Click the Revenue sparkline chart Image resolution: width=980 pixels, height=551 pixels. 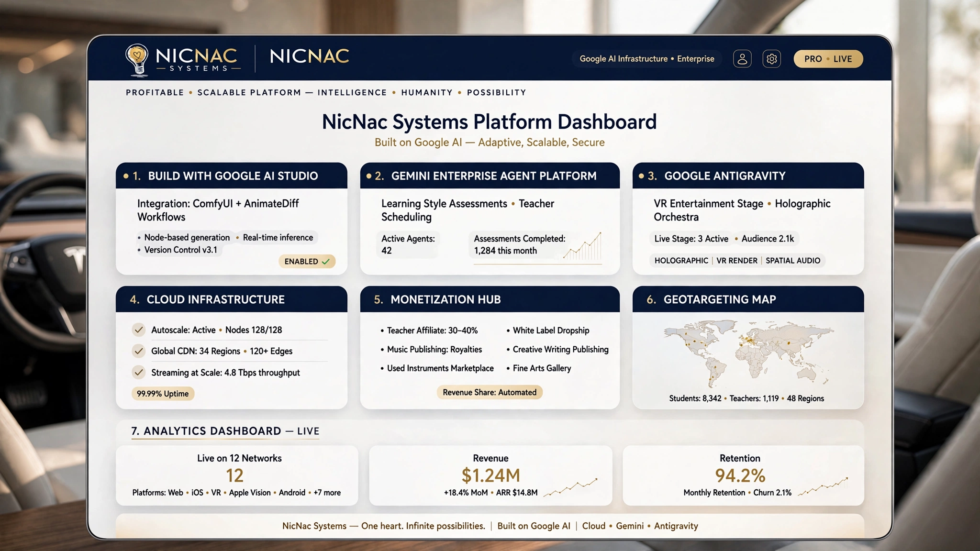[x=570, y=487]
